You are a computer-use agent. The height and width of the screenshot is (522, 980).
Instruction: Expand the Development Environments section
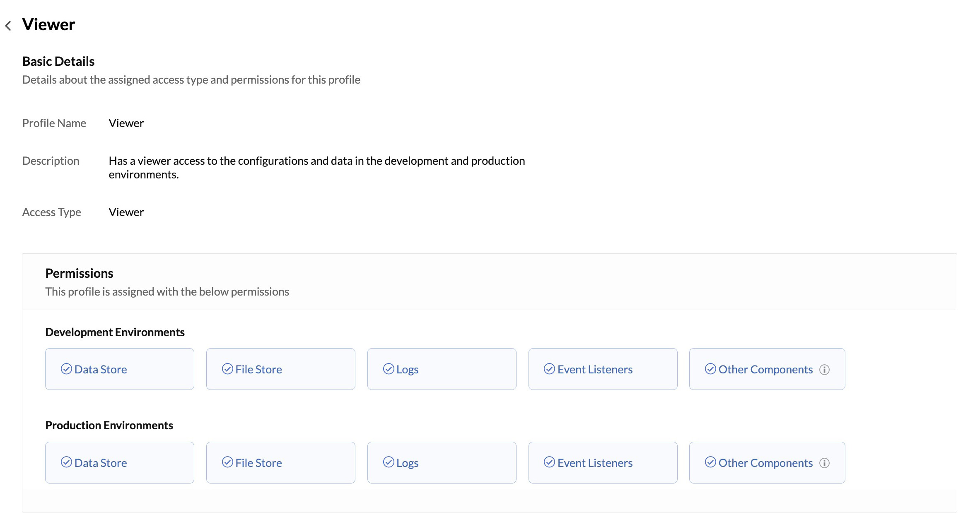tap(115, 332)
